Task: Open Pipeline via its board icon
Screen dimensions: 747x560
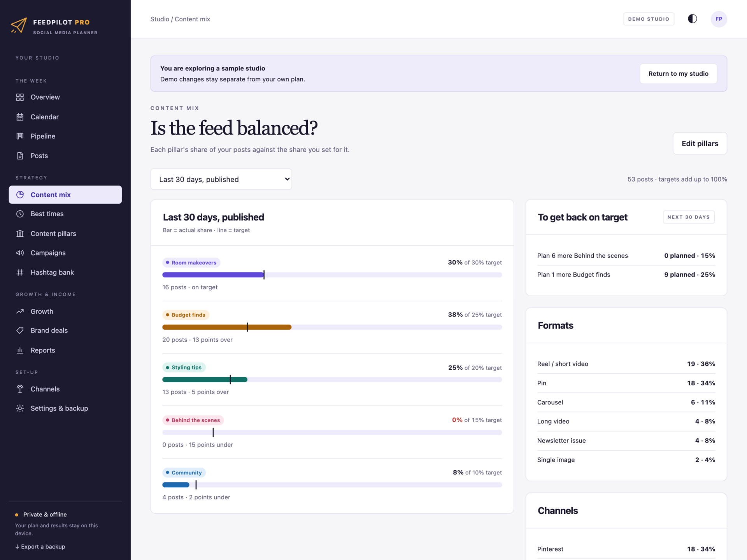Action: click(20, 136)
